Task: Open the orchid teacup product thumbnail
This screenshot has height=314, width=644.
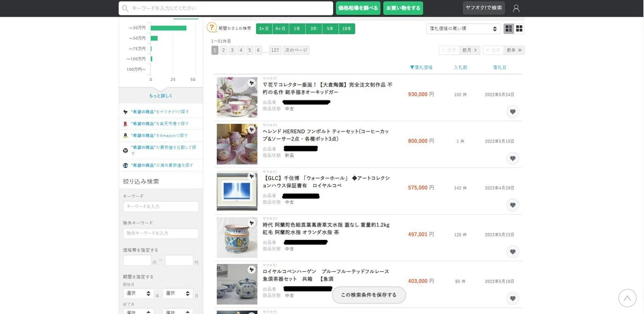Action: [237, 97]
